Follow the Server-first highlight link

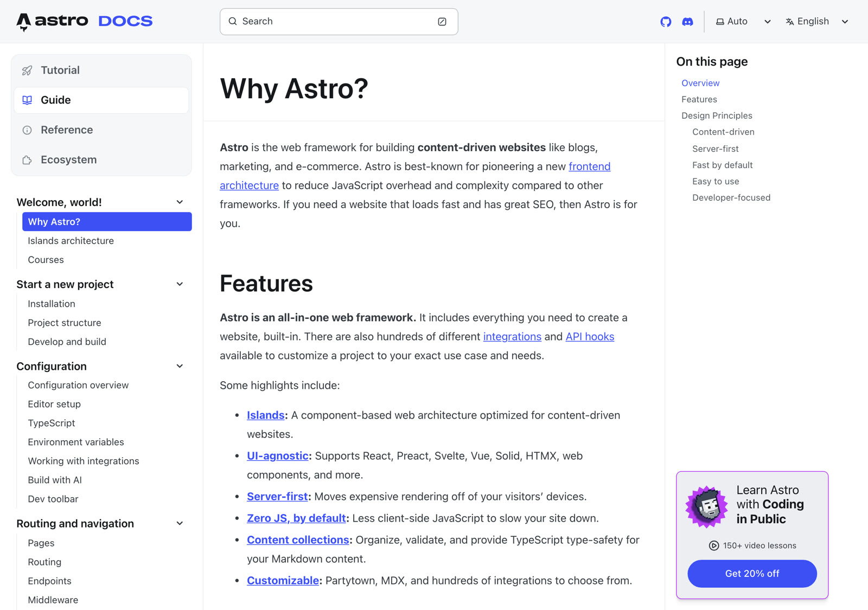[277, 497]
